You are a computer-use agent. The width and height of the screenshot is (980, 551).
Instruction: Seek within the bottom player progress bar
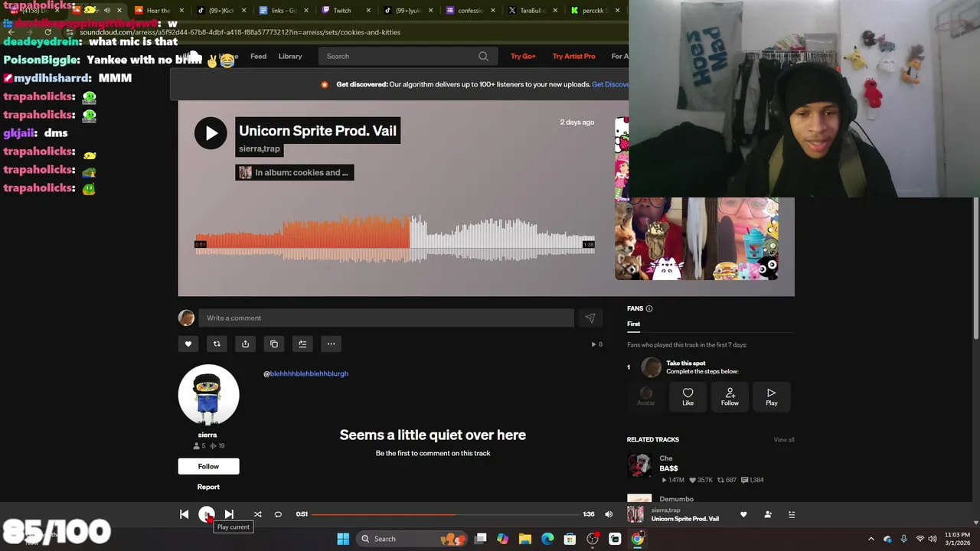445,514
